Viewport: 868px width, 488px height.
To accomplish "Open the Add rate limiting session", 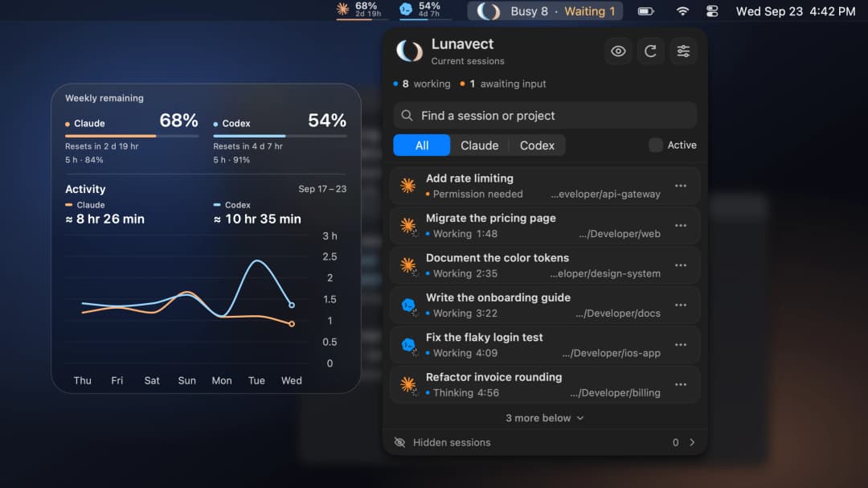I will [x=545, y=186].
